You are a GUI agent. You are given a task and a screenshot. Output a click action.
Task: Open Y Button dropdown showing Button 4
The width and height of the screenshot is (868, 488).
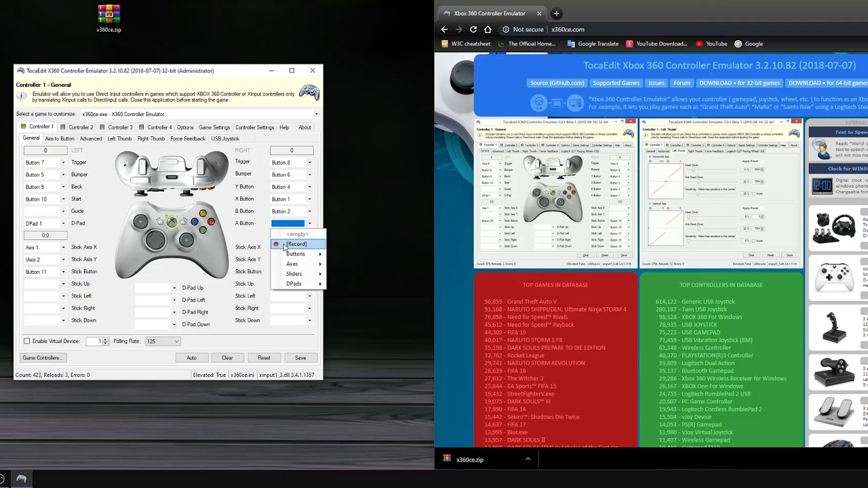(x=309, y=187)
